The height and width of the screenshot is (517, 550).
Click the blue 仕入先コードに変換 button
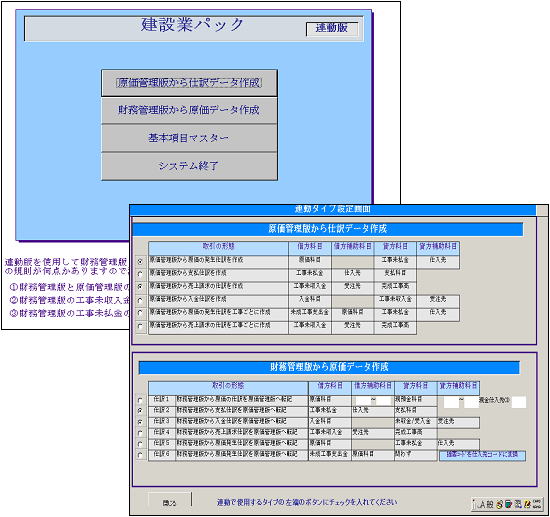(x=482, y=455)
